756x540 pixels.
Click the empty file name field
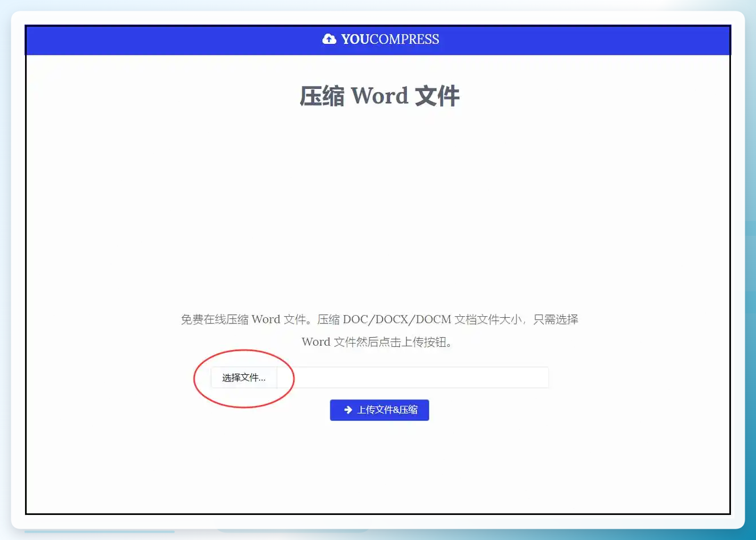tap(413, 378)
